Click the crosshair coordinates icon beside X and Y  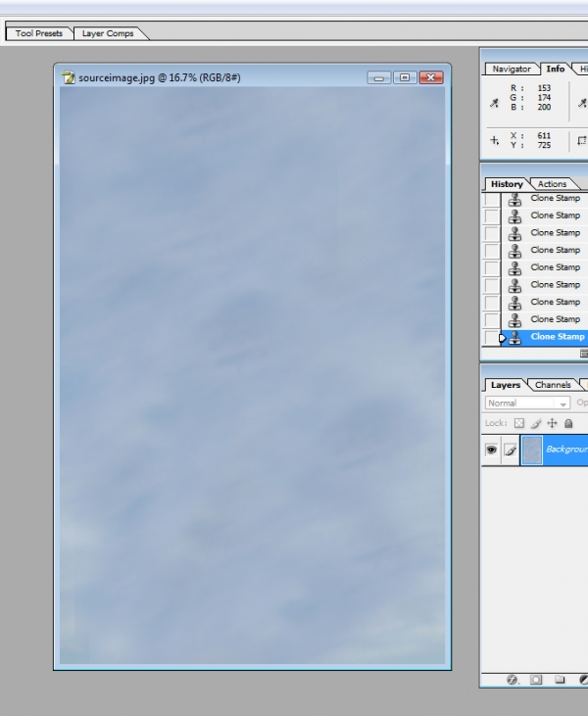494,140
